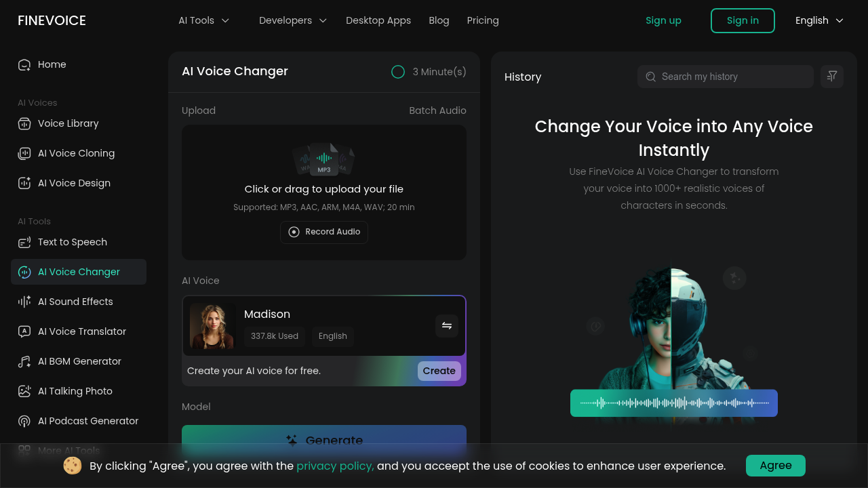Open the history filter icon

tap(832, 77)
